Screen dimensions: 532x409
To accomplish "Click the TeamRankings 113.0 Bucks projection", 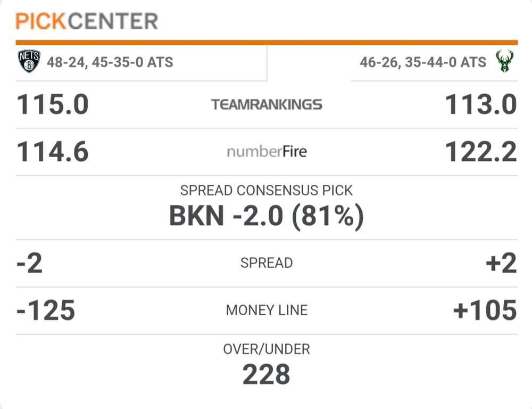I will (x=481, y=104).
